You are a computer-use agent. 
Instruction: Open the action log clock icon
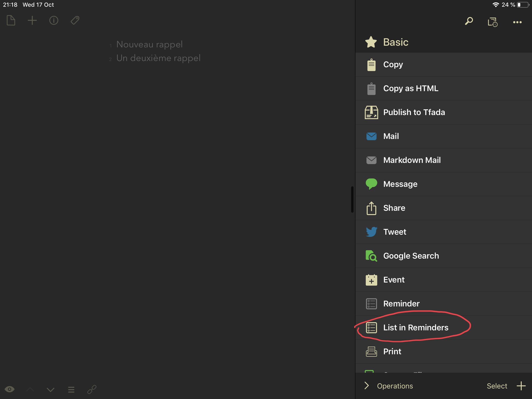click(x=492, y=22)
